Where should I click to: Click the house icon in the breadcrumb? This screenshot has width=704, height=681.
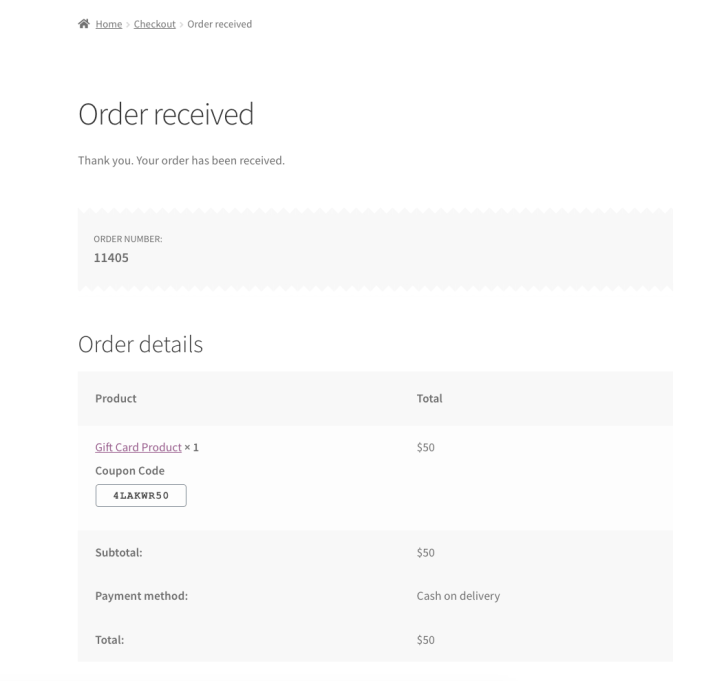84,24
